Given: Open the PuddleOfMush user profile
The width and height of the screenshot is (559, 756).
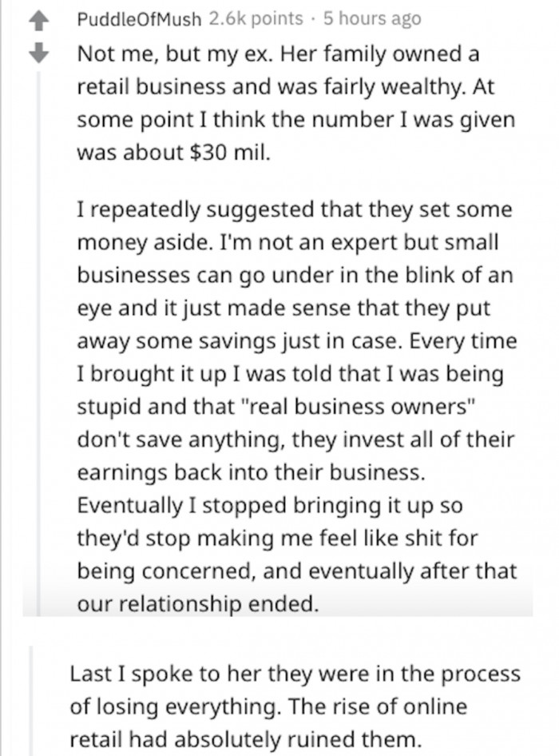Looking at the screenshot, I should [139, 19].
